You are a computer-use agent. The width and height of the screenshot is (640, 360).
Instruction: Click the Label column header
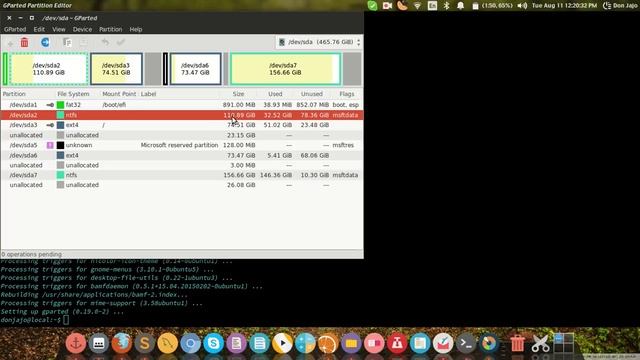(149, 94)
